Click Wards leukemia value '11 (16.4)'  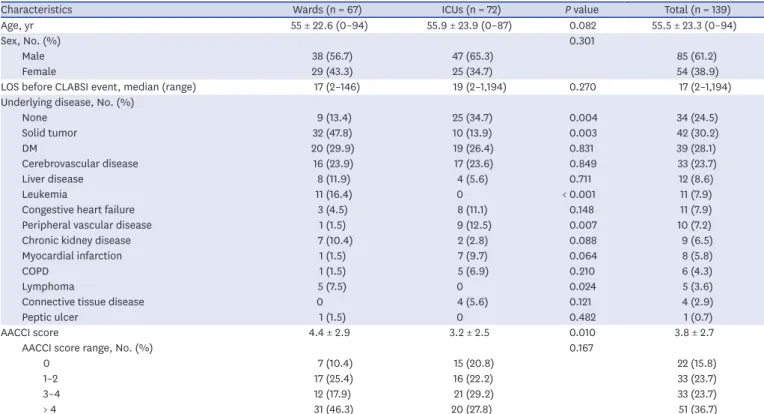[334, 194]
